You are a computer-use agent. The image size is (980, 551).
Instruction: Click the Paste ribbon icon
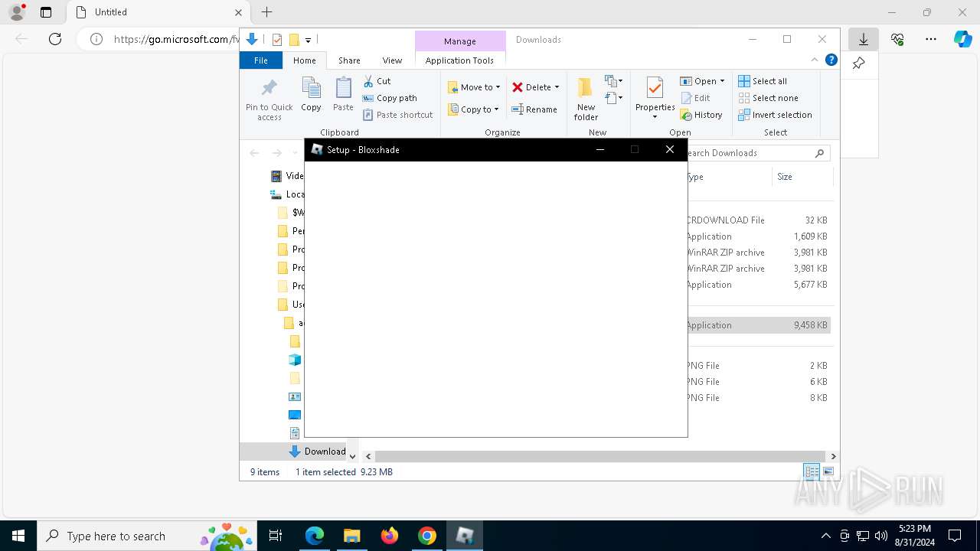coord(343,95)
